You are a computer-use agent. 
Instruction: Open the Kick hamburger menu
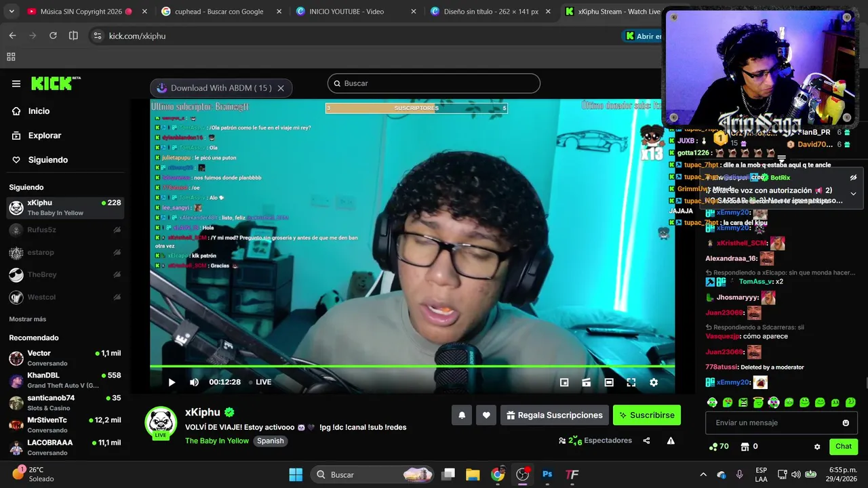coord(16,83)
